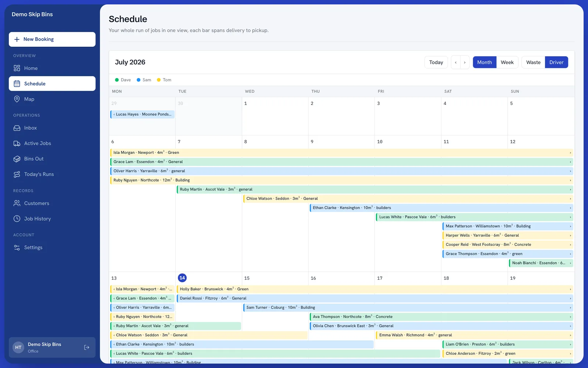Image resolution: width=588 pixels, height=368 pixels.
Task: Jump to Today in calendar
Action: tap(436, 62)
